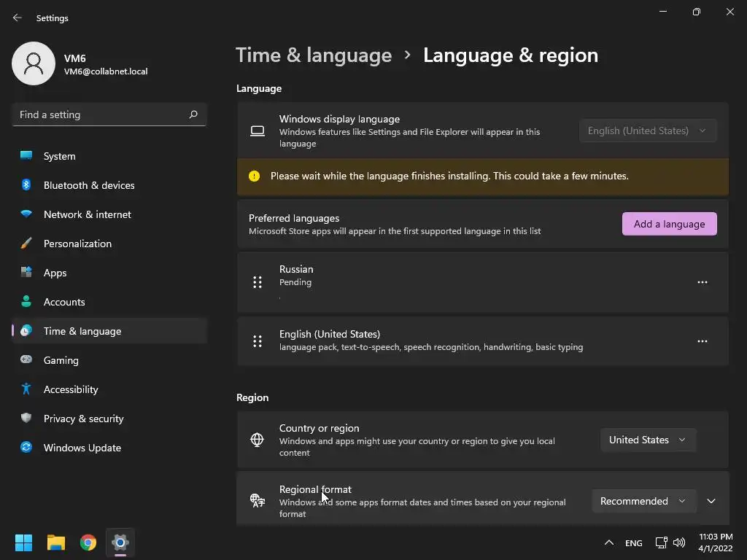Open the United States country dropdown

648,440
